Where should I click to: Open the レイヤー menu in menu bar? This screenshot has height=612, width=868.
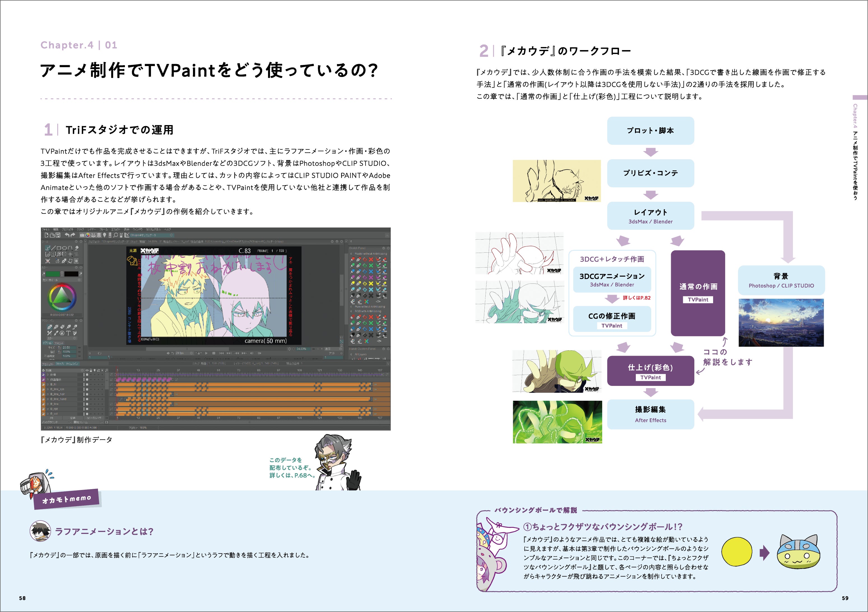tap(92, 229)
